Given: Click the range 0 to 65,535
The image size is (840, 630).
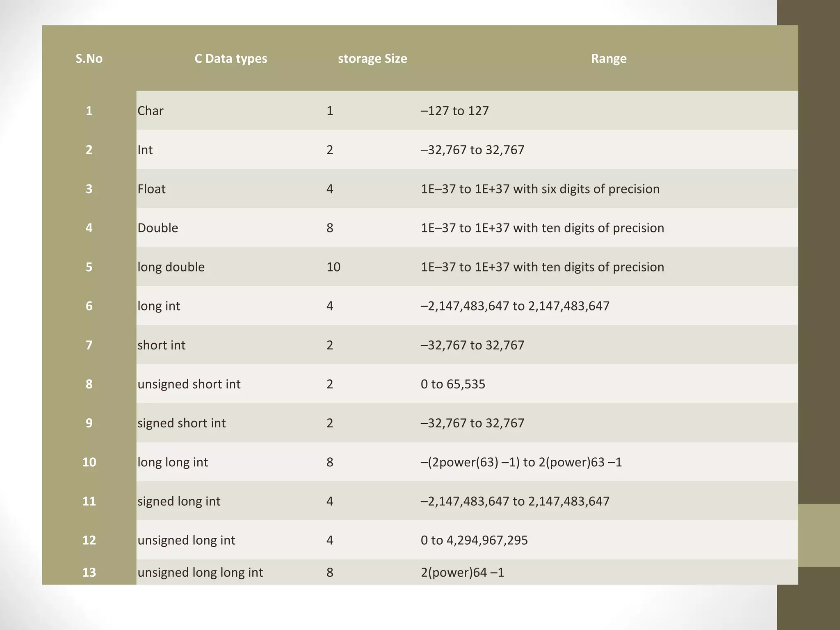Looking at the screenshot, I should [x=453, y=384].
